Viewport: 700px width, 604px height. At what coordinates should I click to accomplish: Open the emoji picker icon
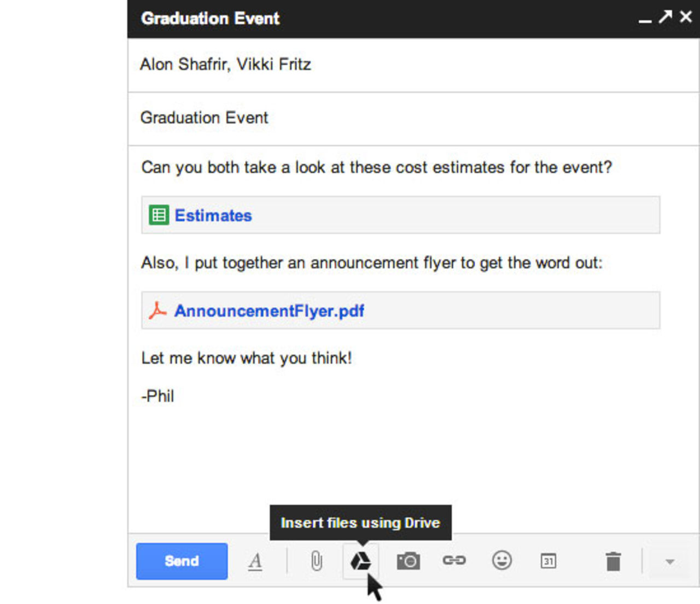pyautogui.click(x=501, y=561)
